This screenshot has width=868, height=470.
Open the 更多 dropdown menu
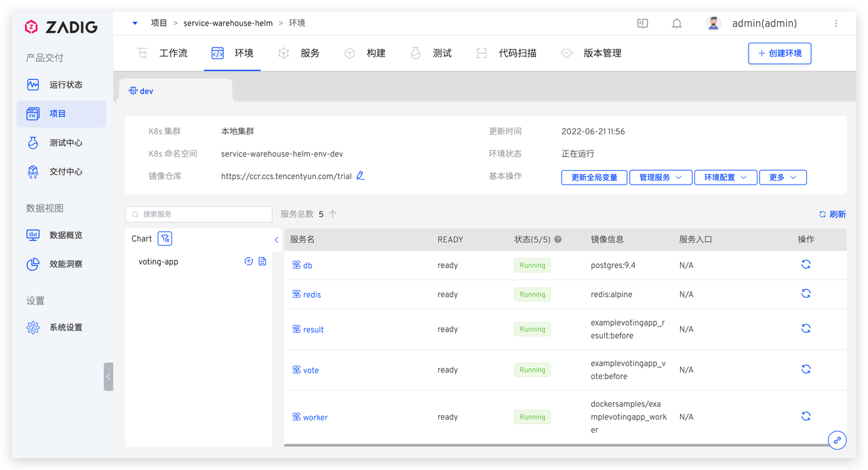(783, 177)
